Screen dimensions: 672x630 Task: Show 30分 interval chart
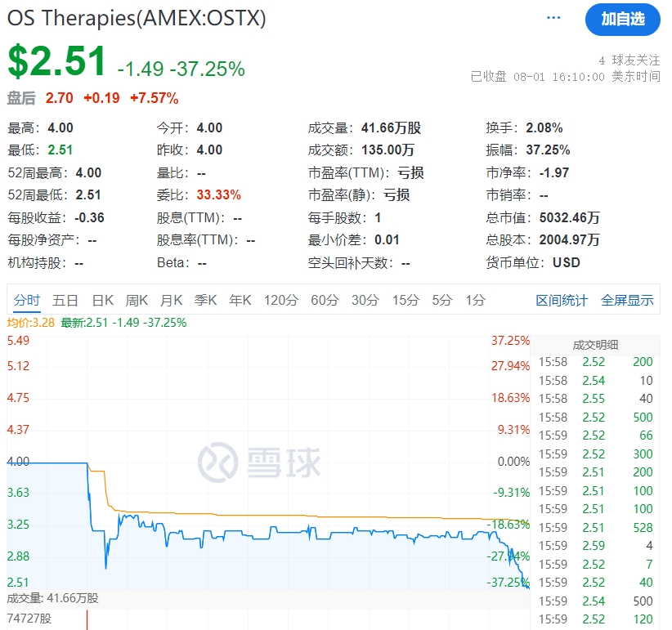365,300
